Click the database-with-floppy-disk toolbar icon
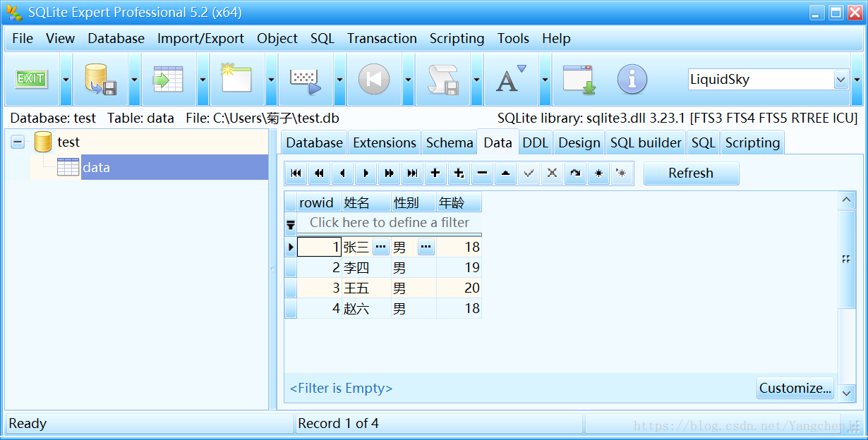Viewport: 868px width, 440px height. 100,79
